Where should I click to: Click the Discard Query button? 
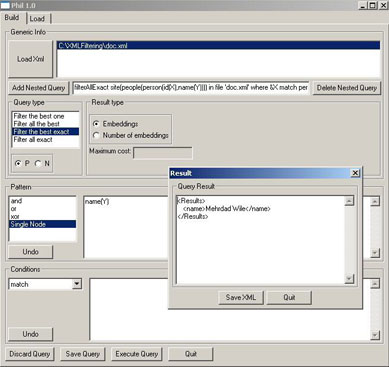[x=29, y=354]
